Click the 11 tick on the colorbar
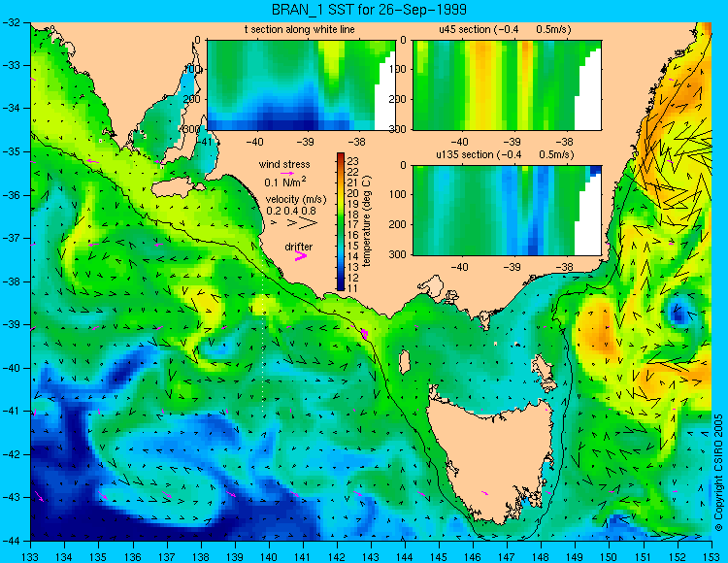Screen dimensions: 728x563 pyautogui.click(x=353, y=288)
